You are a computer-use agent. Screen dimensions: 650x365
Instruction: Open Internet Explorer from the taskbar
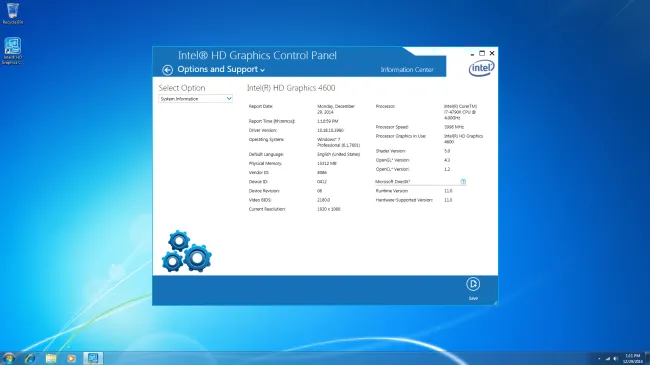click(30, 358)
